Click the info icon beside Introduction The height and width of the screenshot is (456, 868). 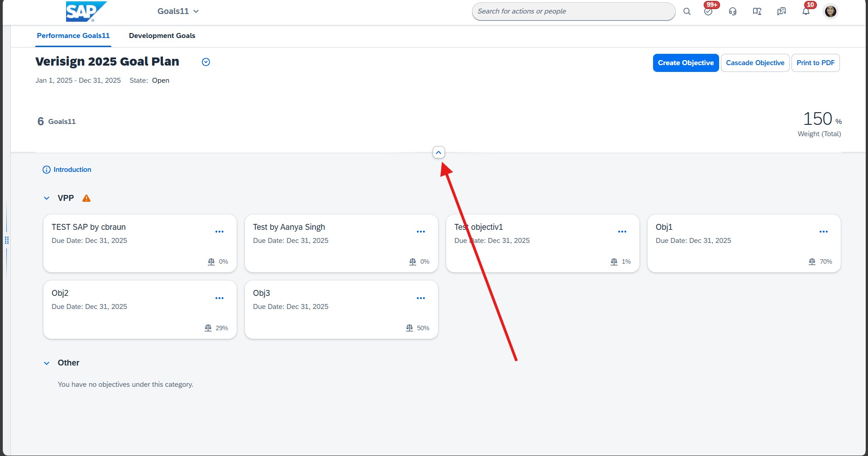point(47,170)
